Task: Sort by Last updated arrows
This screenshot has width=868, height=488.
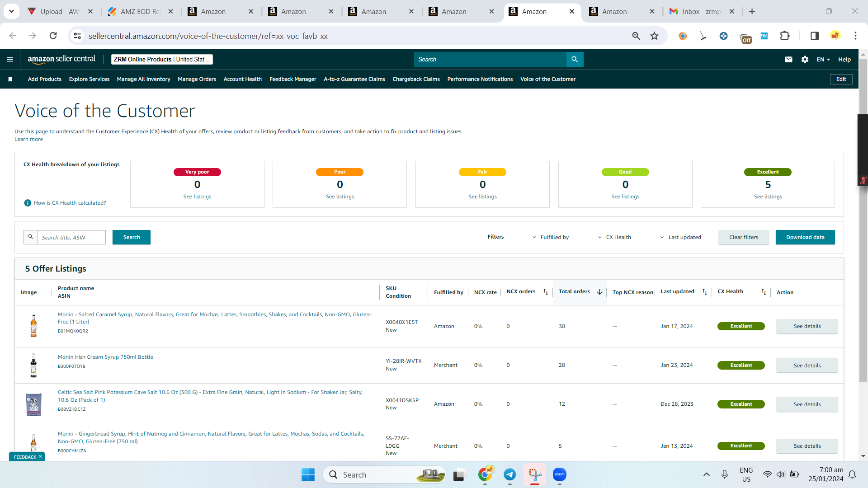Action: [704, 292]
